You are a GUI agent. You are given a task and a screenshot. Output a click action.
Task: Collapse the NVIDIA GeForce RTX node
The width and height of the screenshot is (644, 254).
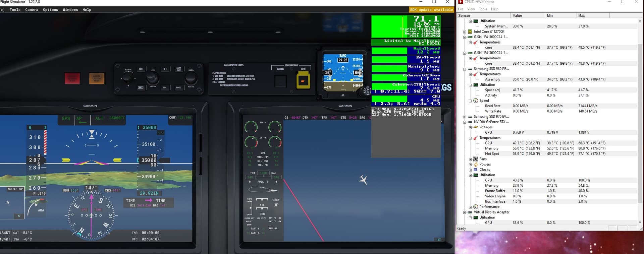point(465,122)
